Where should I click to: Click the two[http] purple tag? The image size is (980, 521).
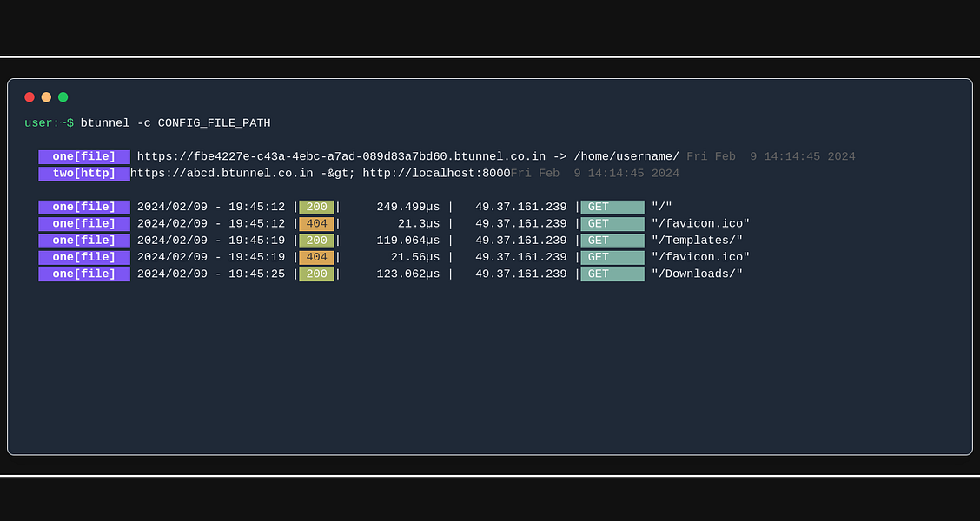click(84, 174)
